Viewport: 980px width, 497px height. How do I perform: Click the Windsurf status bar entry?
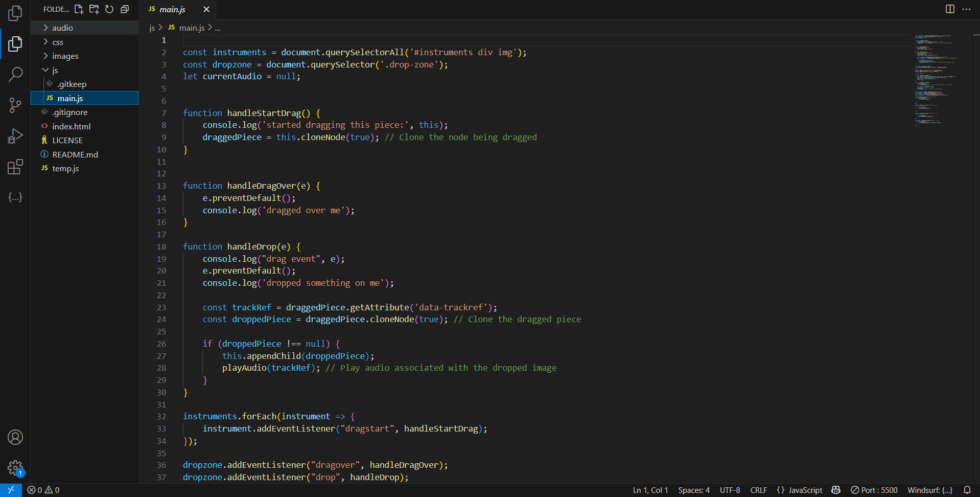click(x=930, y=490)
